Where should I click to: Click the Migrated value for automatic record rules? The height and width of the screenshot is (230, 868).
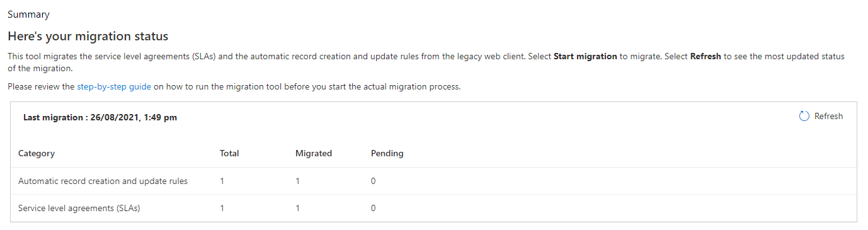297,181
